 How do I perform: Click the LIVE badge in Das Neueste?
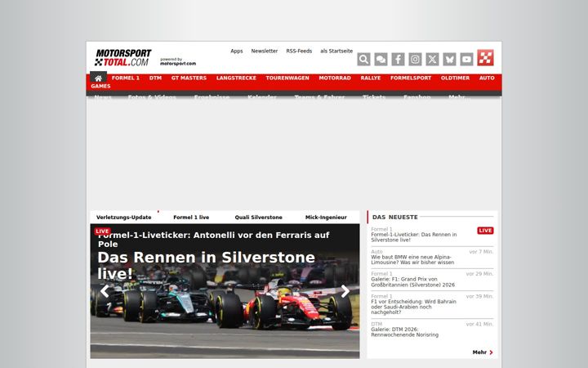point(485,231)
